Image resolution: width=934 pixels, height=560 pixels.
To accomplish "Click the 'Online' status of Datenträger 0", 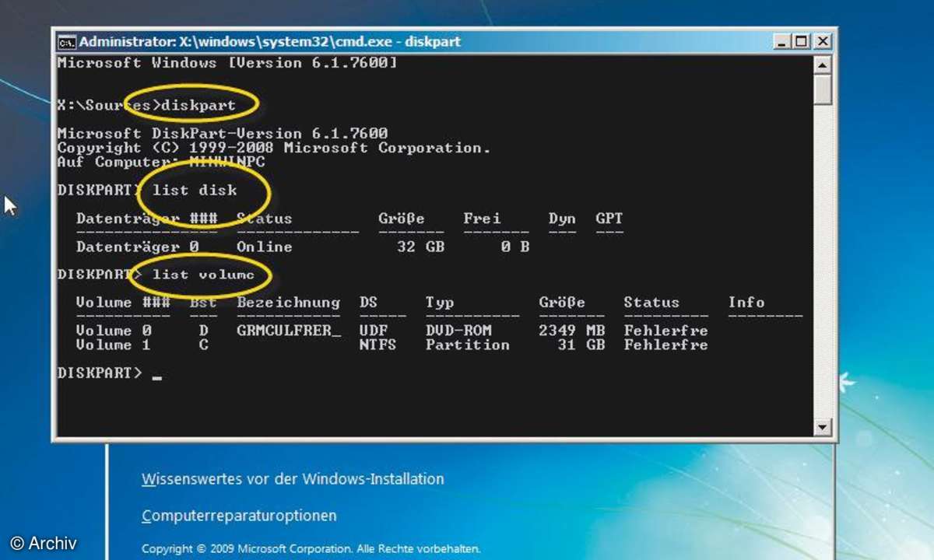I will click(x=265, y=247).
